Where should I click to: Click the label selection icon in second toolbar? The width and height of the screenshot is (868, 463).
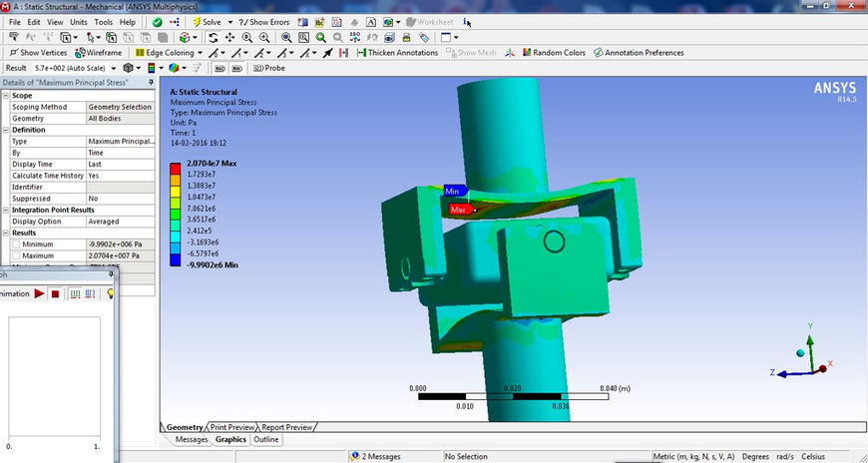tap(14, 38)
